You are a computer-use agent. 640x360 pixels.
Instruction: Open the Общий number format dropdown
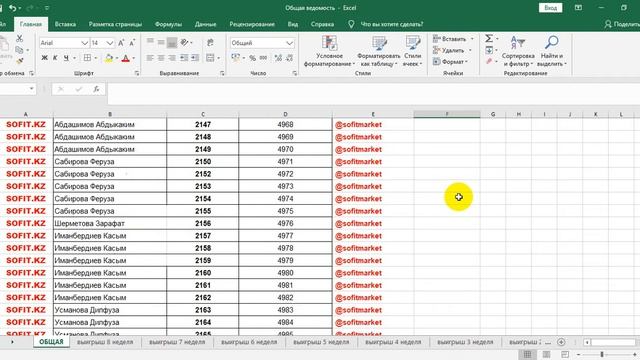tap(289, 43)
